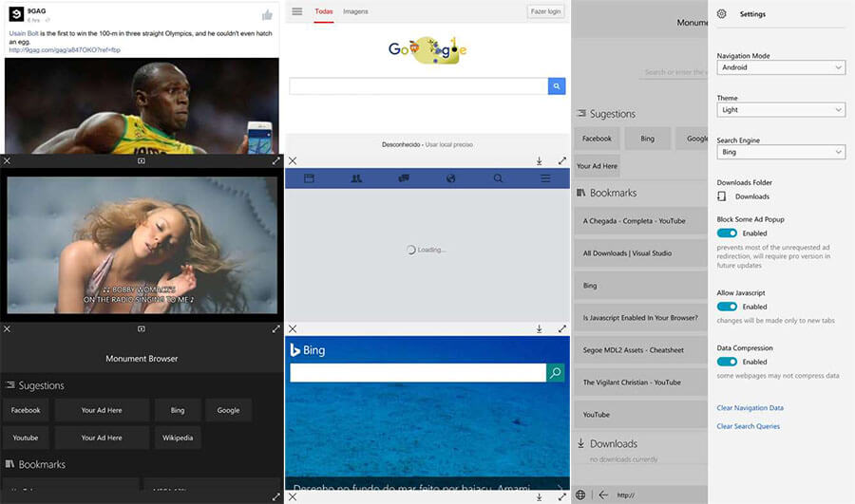
Task: Click the Google search input field
Action: coord(418,86)
